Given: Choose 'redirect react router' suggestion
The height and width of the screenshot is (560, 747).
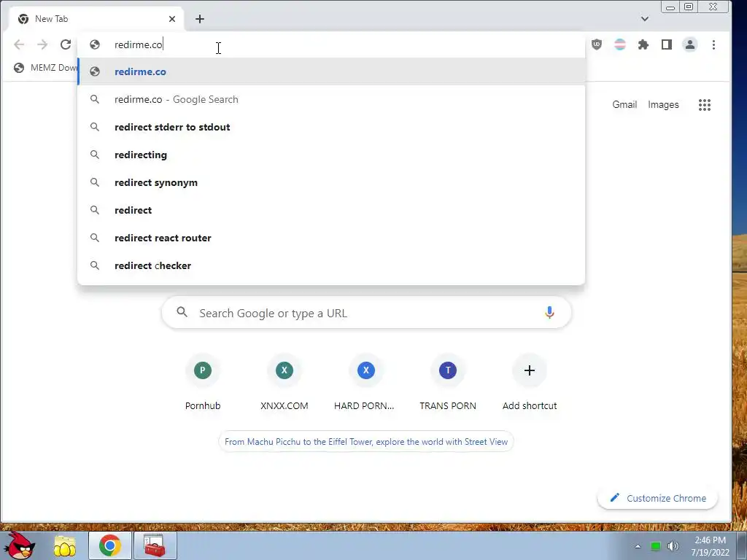Looking at the screenshot, I should 331,238.
